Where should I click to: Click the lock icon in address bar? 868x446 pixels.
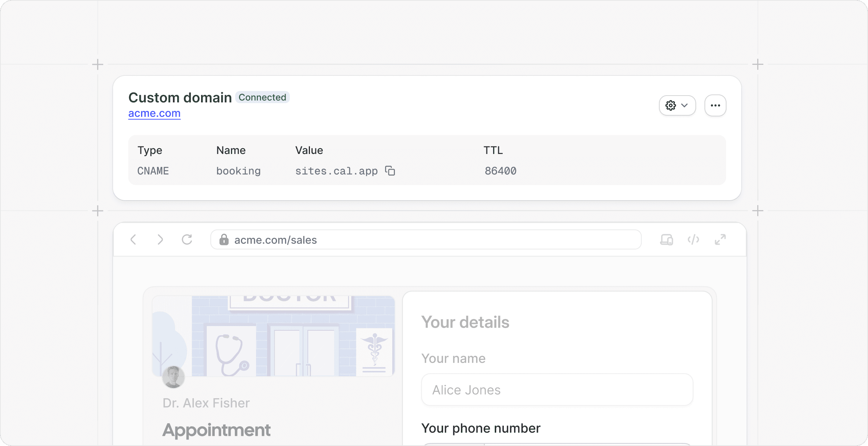(224, 240)
